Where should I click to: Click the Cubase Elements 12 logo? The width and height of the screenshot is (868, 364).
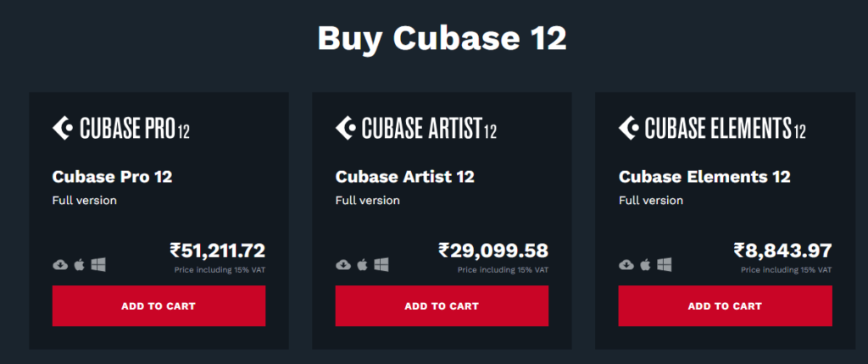pyautogui.click(x=712, y=129)
